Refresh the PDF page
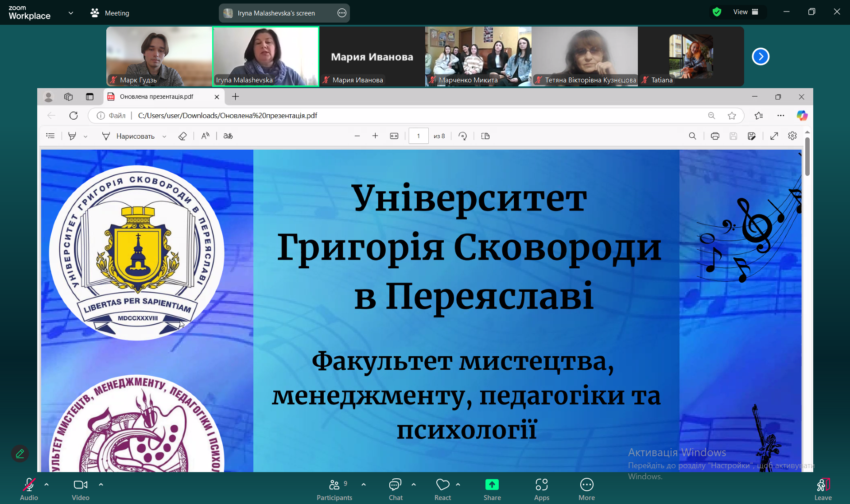 pos(74,116)
